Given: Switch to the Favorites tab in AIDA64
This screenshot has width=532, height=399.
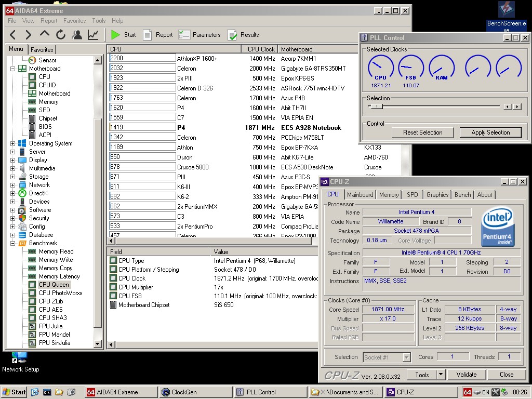Looking at the screenshot, I should (42, 49).
